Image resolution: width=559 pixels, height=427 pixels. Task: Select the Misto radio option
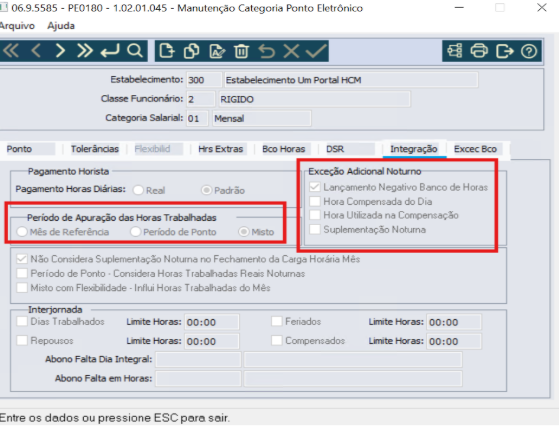coord(244,232)
